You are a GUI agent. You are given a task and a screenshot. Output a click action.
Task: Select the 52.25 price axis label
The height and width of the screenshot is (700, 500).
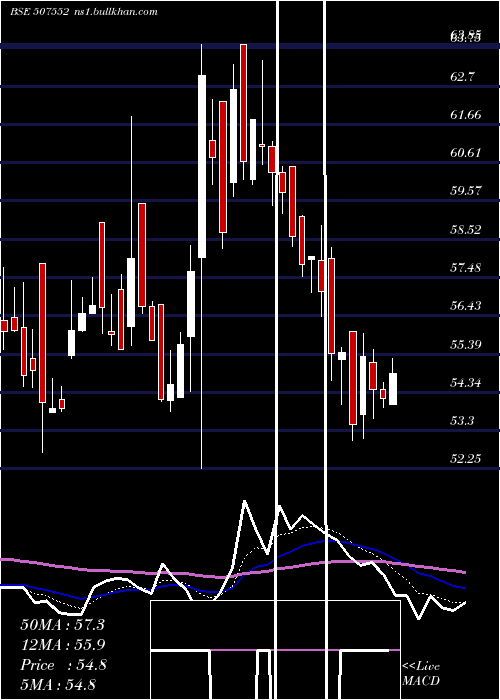click(466, 458)
